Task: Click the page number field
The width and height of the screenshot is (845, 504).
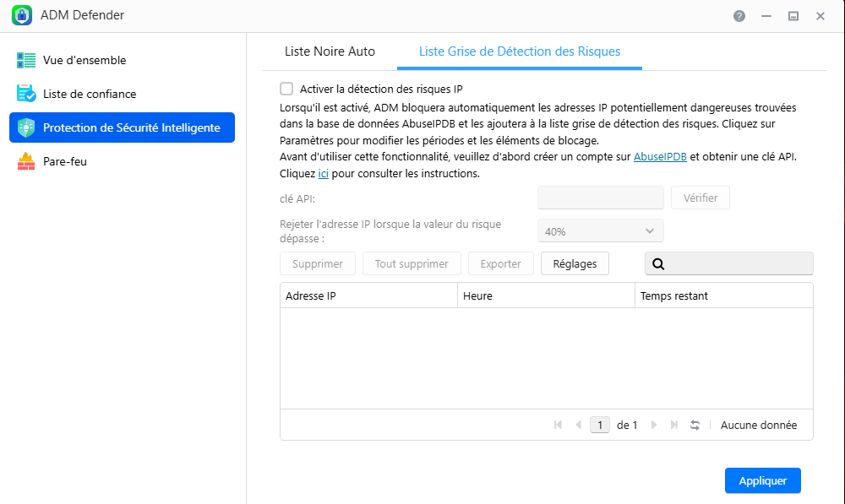Action: pos(599,425)
